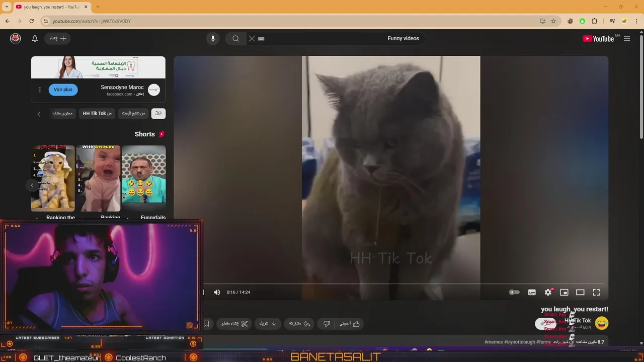Open the Chrome tab search dropdown
The image size is (644, 362).
coord(7,7)
